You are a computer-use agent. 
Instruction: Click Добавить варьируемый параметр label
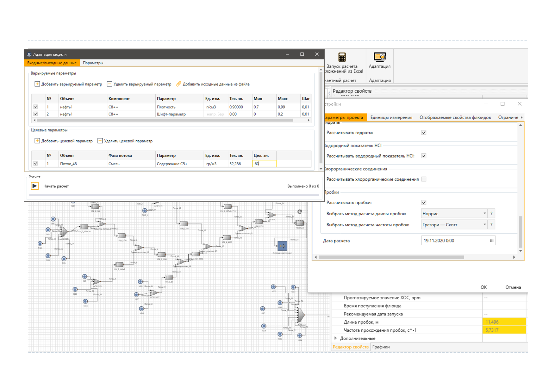point(72,84)
